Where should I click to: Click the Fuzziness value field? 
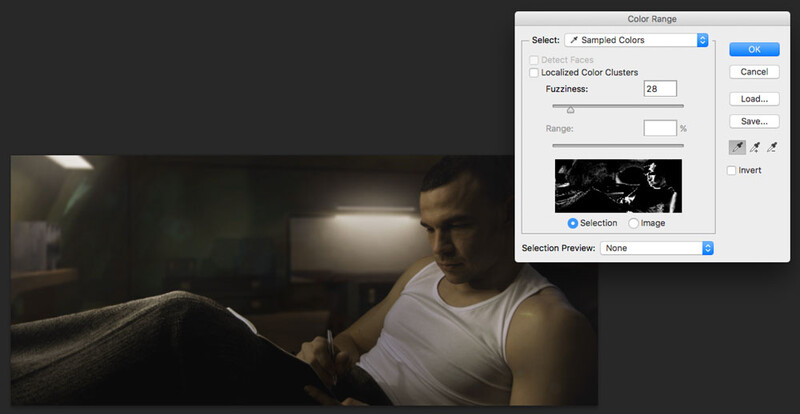point(660,88)
